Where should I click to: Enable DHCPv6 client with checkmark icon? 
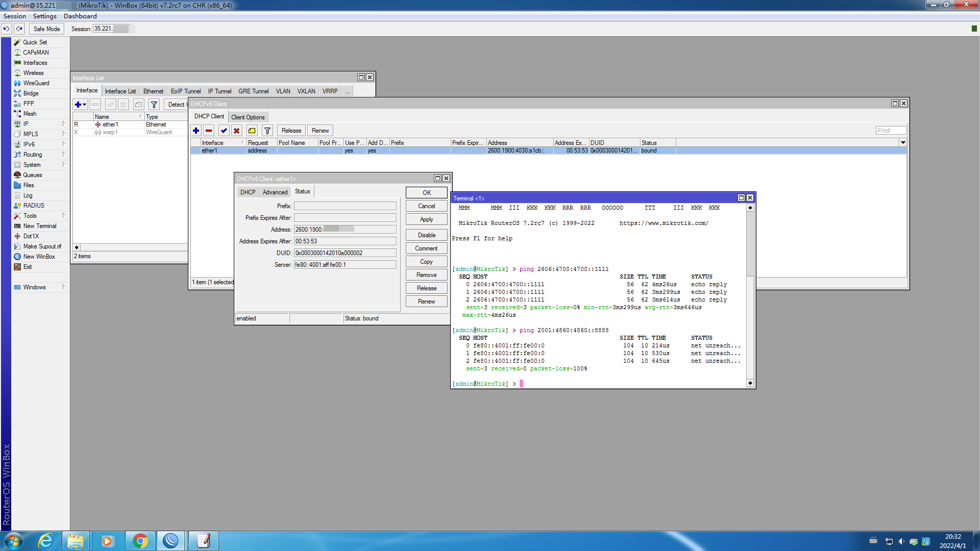(224, 131)
